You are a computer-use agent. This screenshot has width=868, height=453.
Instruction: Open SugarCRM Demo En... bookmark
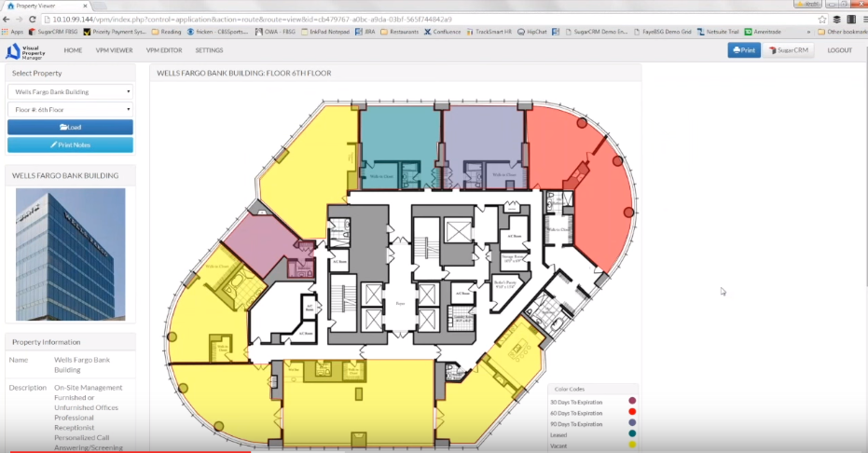point(596,32)
